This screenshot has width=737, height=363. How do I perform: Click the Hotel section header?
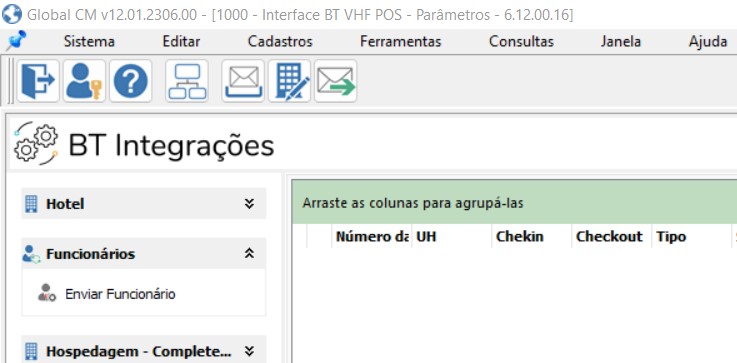(x=144, y=204)
